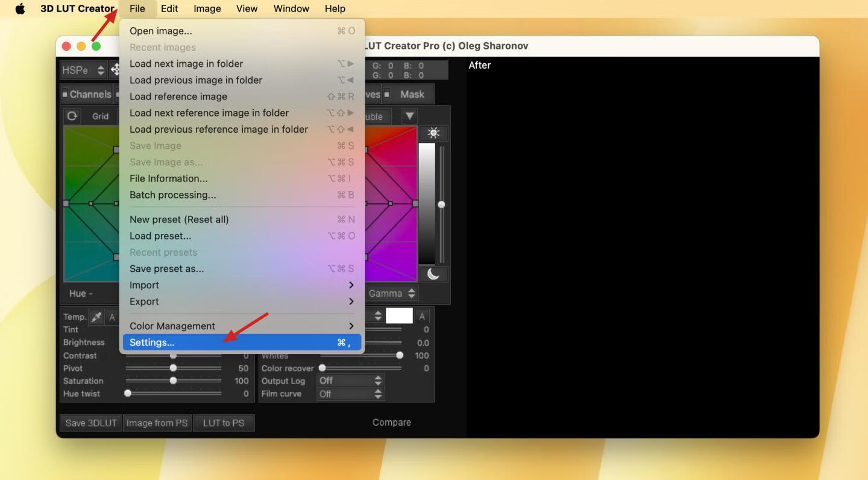Viewport: 868px width, 480px height.
Task: Select Load previous reference image in folder
Action: click(x=242, y=129)
